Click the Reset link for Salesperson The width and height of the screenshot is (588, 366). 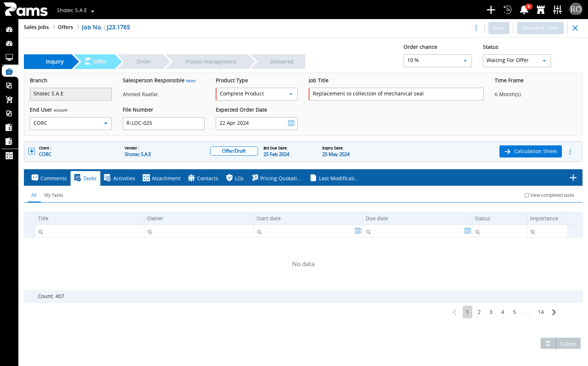(x=191, y=81)
